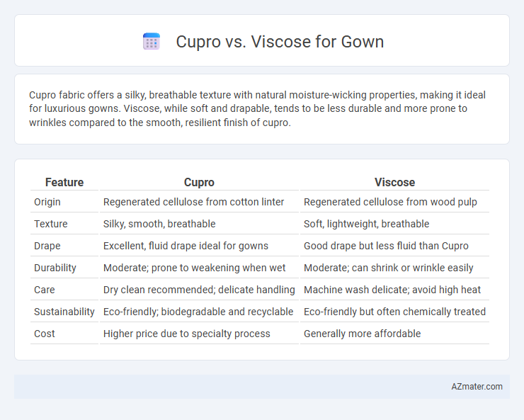Click 'Moderate; can shrink or wrinkle easily' cell
The image size is (524, 420).
coord(388,268)
